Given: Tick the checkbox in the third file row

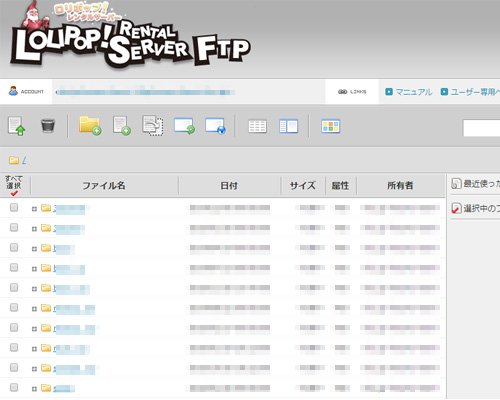Looking at the screenshot, I should (x=14, y=248).
